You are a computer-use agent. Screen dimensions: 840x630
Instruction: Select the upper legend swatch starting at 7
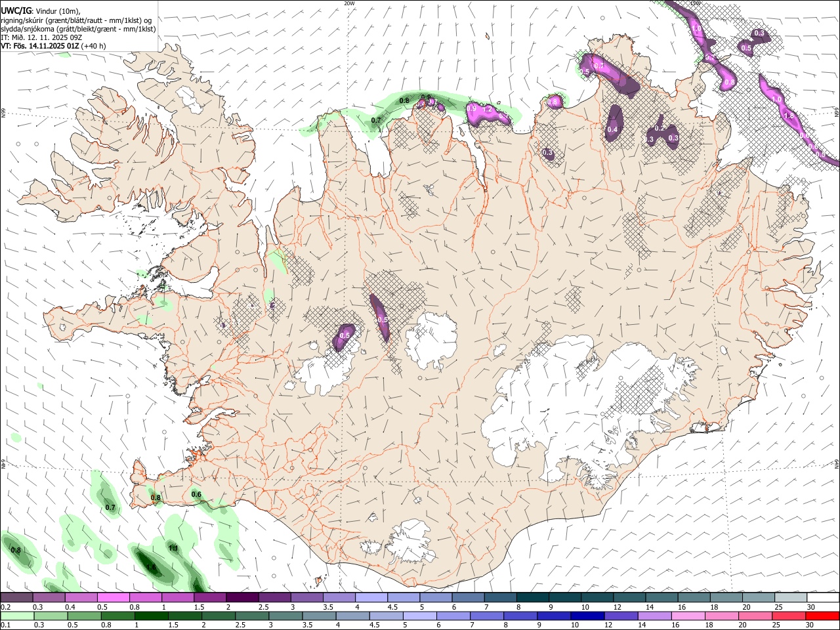pos(500,598)
